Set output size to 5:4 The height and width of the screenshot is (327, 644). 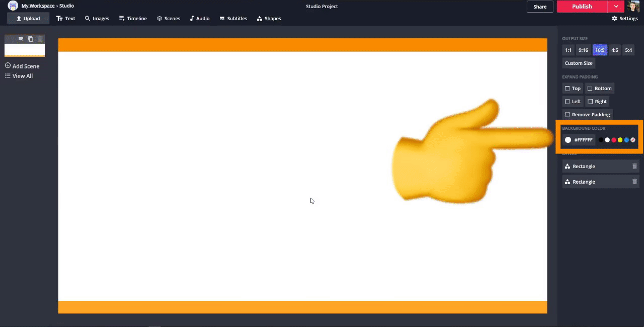click(628, 50)
